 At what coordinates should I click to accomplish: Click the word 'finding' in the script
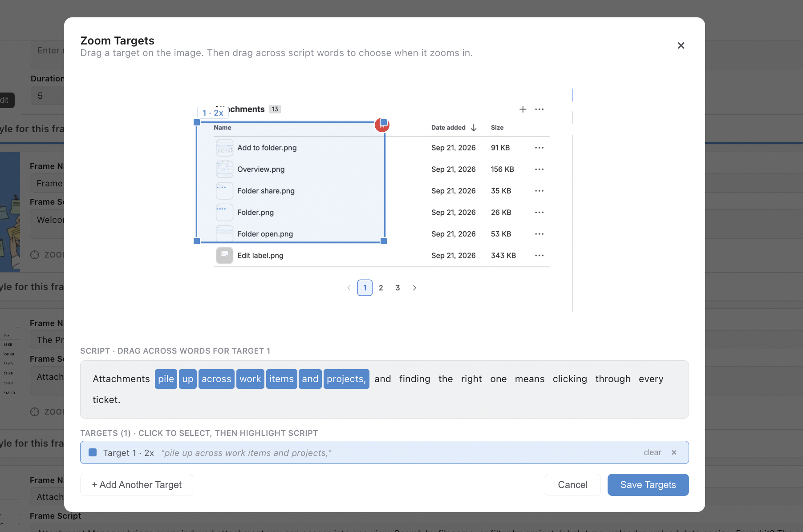[x=415, y=379]
